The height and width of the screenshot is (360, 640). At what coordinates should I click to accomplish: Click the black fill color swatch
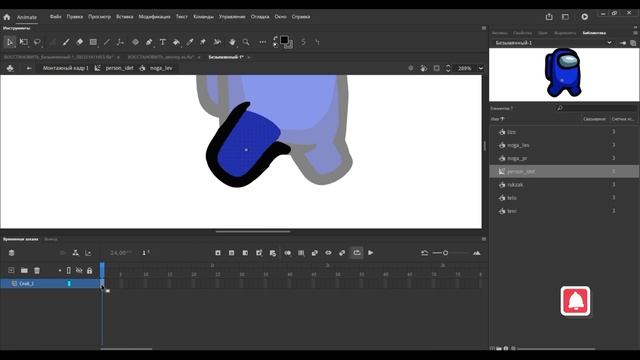coord(284,40)
